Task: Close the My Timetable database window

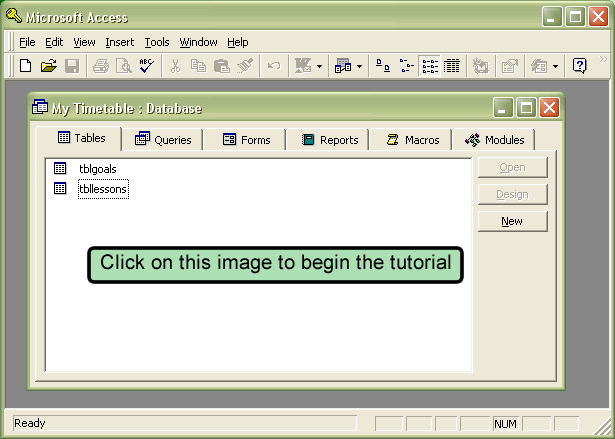Action: (549, 107)
